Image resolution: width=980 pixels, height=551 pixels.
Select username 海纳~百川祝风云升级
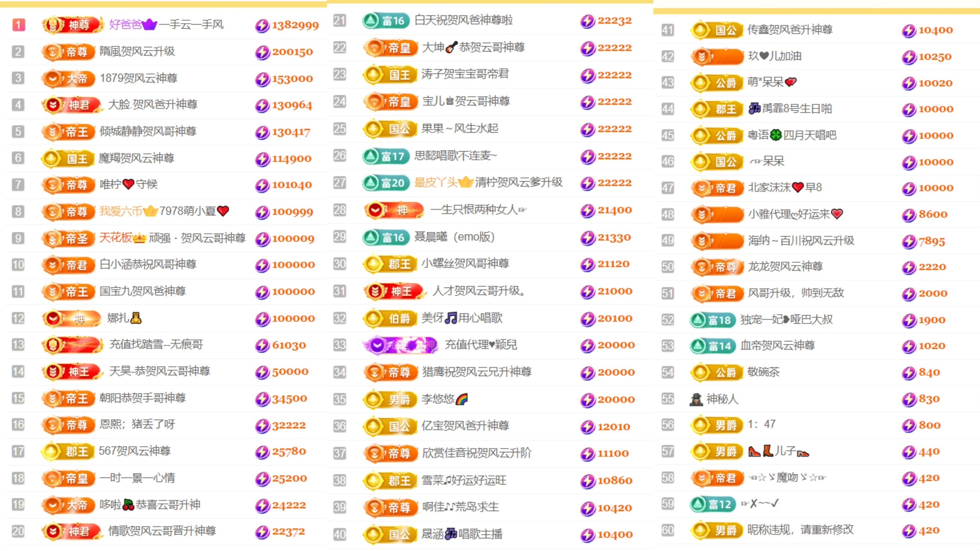pyautogui.click(x=801, y=241)
